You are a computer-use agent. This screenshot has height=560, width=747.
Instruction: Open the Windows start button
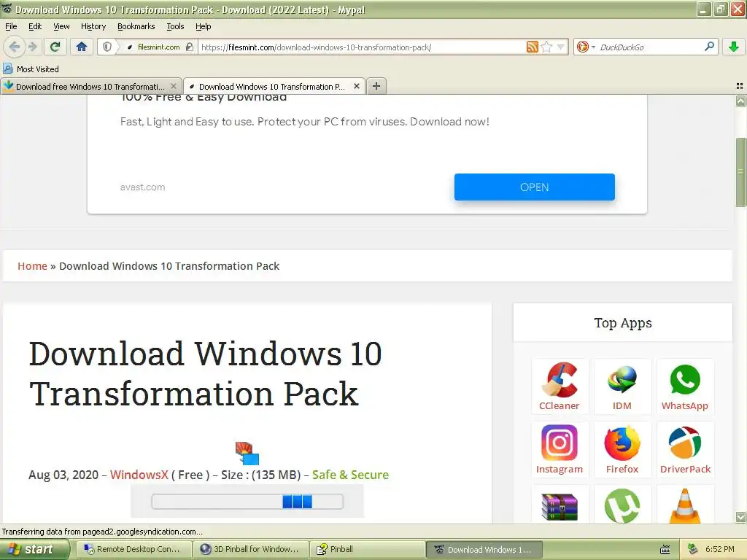click(34, 550)
